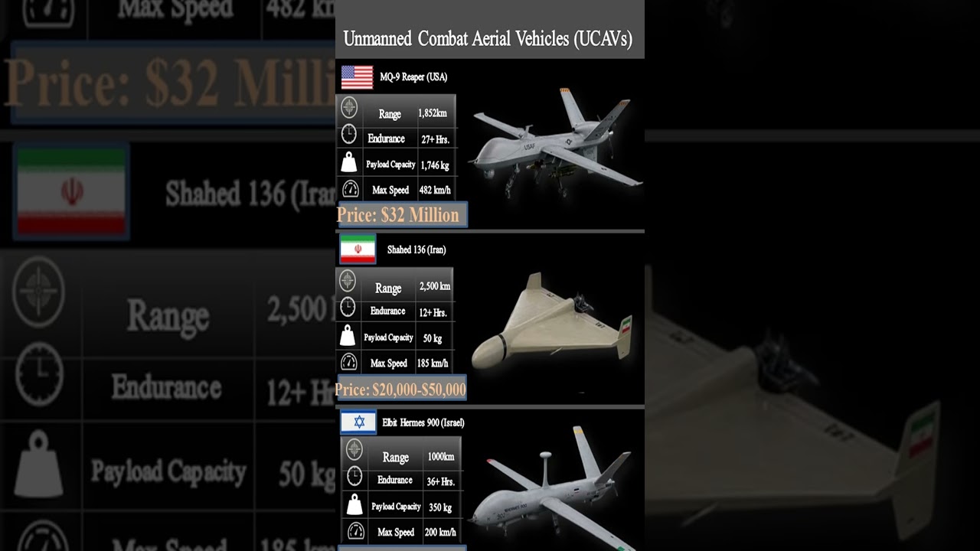Click the Max Speed label in Hermes 900 table
Screen dimensions: 980x551
click(396, 533)
